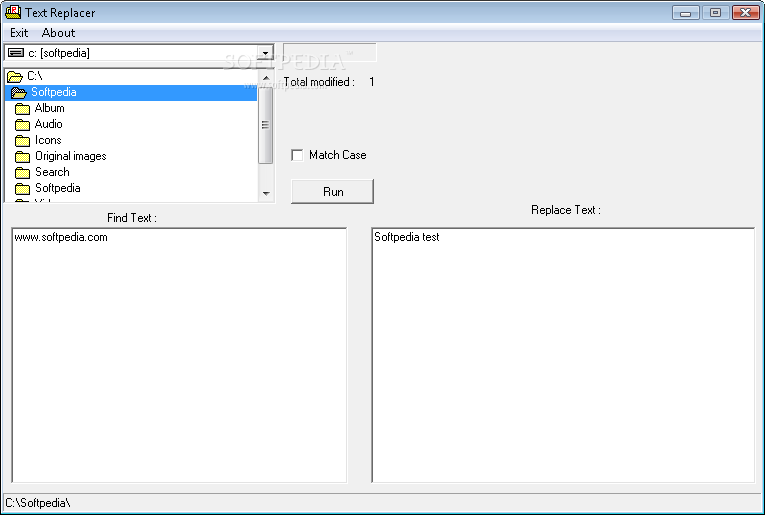Screen dimensions: 765x515
Task: Click the 'Softpedia test' text in Replace box
Action: [407, 237]
